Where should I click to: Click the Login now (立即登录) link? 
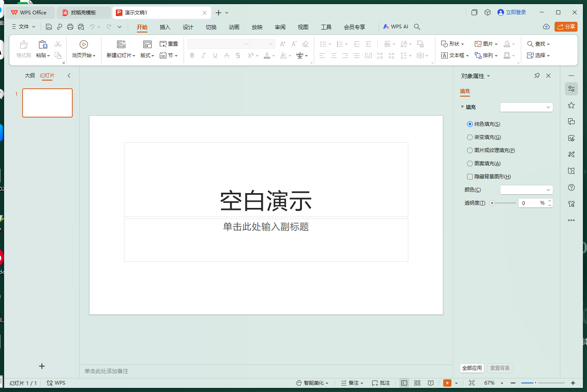512,12
